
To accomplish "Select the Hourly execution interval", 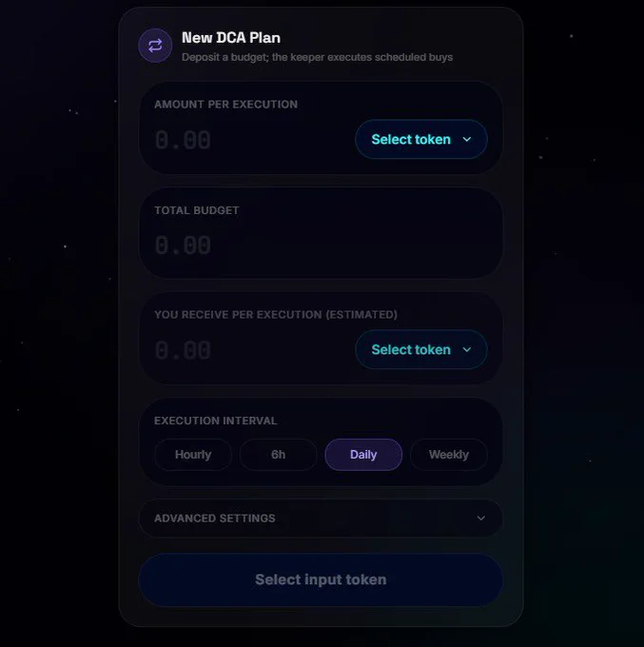I will (x=193, y=455).
